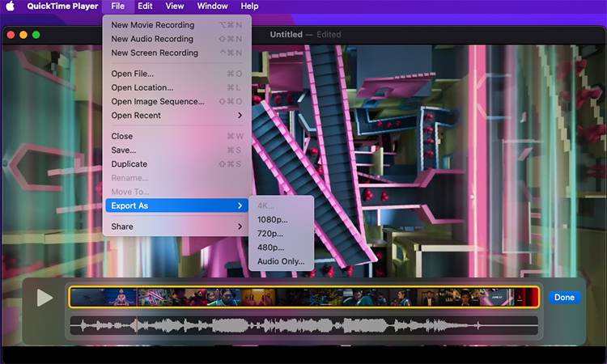Click the Untitled window title
607x364 pixels.
point(286,35)
